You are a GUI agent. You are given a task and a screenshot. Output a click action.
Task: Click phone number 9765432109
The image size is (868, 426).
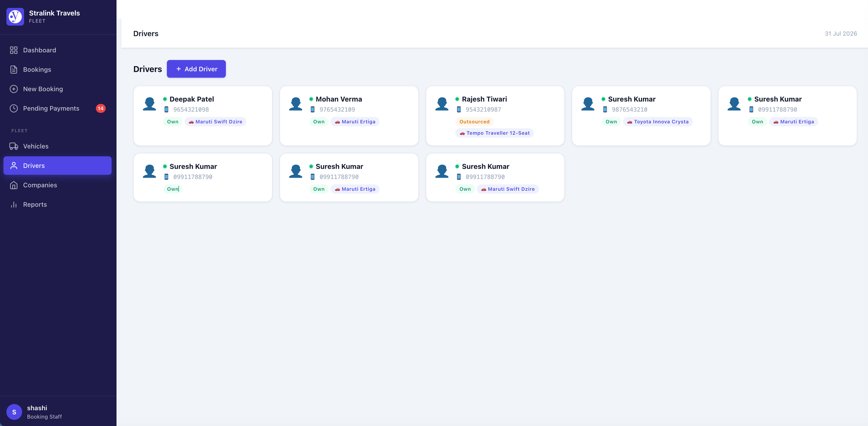pyautogui.click(x=337, y=110)
